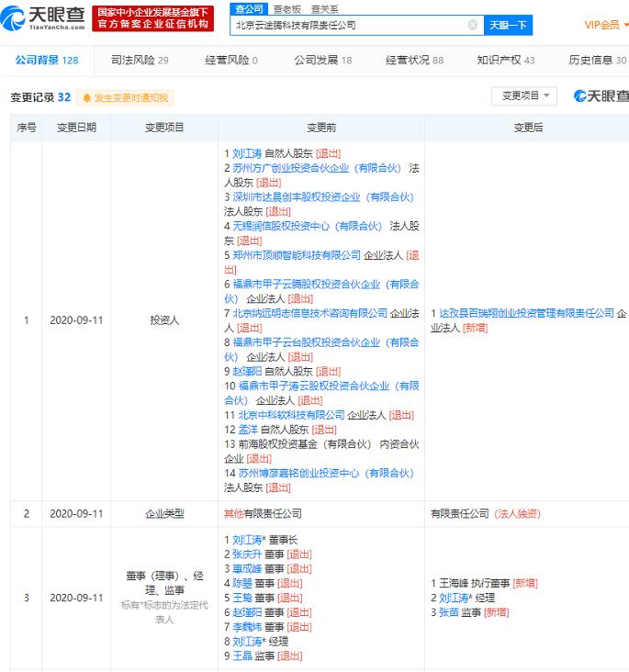
Task: Select the 变更日期 column header
Action: (76, 128)
